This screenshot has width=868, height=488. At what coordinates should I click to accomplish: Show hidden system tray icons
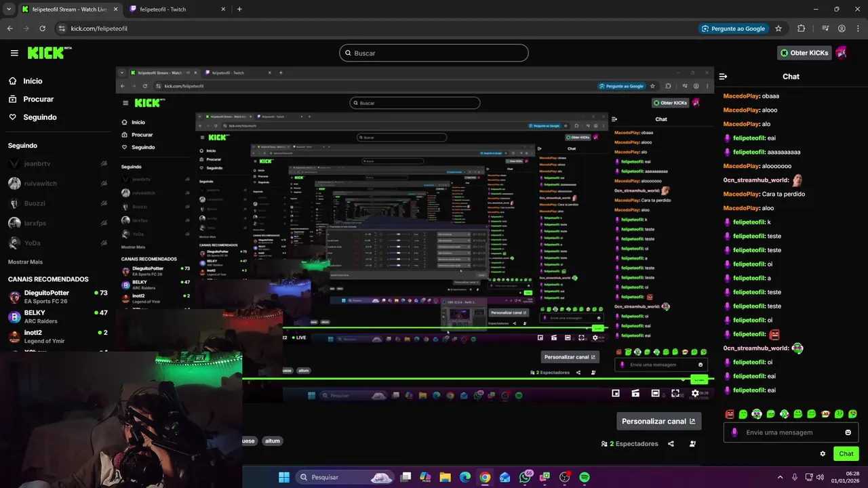coord(780,477)
